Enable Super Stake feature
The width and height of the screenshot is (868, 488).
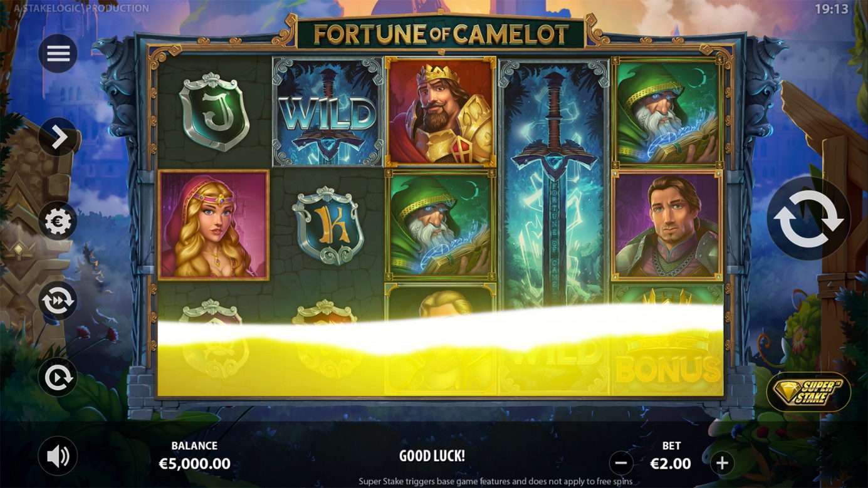[808, 393]
